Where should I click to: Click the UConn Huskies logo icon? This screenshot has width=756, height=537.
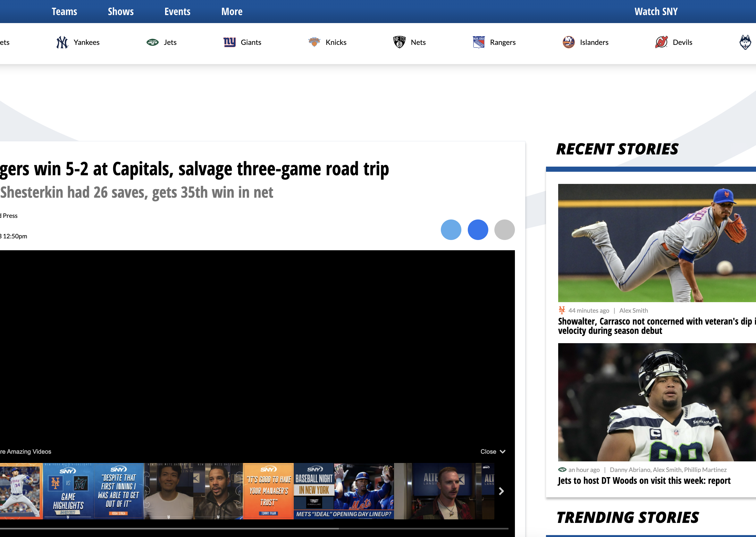745,42
